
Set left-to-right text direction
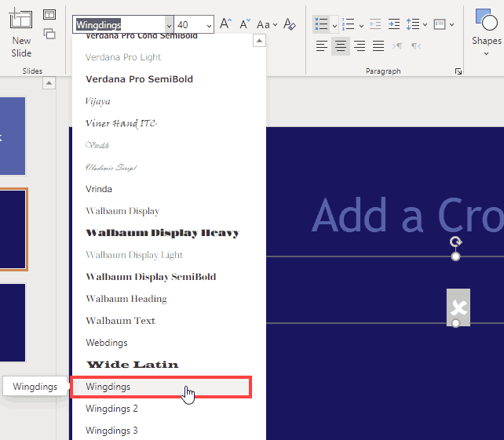pos(397,46)
